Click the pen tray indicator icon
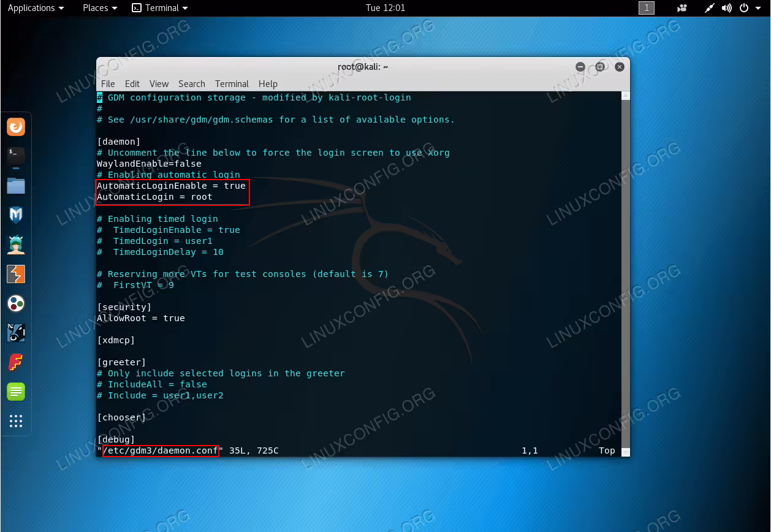The image size is (771, 532). coord(710,8)
